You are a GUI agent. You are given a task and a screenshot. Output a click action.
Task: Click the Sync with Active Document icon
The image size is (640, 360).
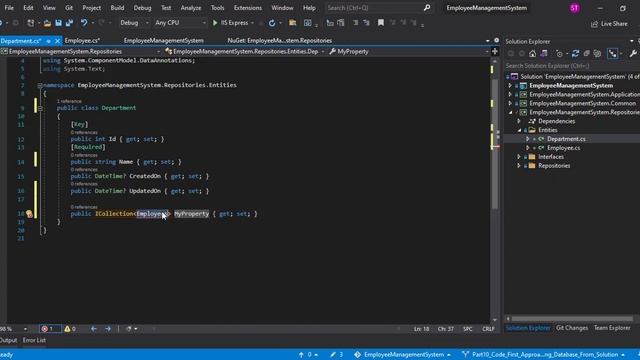click(576, 54)
